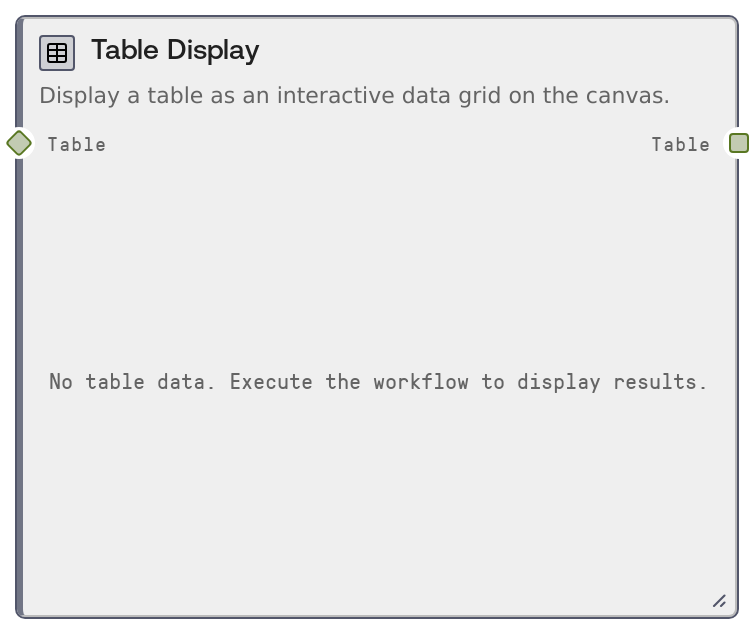Grab the resize handle at node corner
Image resolution: width=754 pixels, height=634 pixels.
(719, 600)
